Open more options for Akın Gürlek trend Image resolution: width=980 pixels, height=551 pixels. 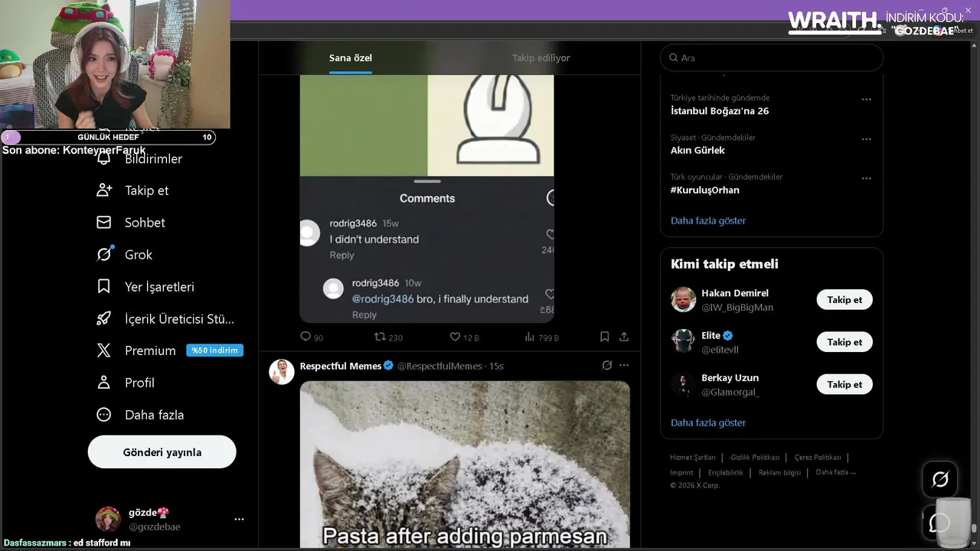[867, 139]
